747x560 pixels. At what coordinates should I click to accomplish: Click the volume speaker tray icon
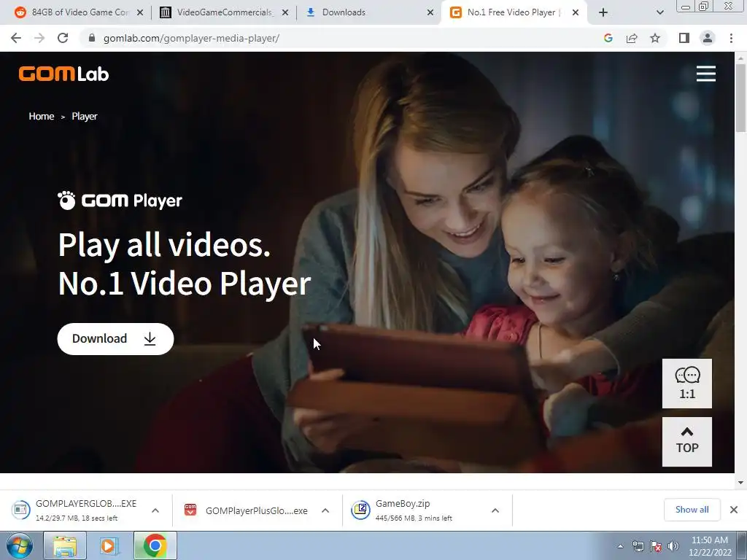tap(673, 546)
